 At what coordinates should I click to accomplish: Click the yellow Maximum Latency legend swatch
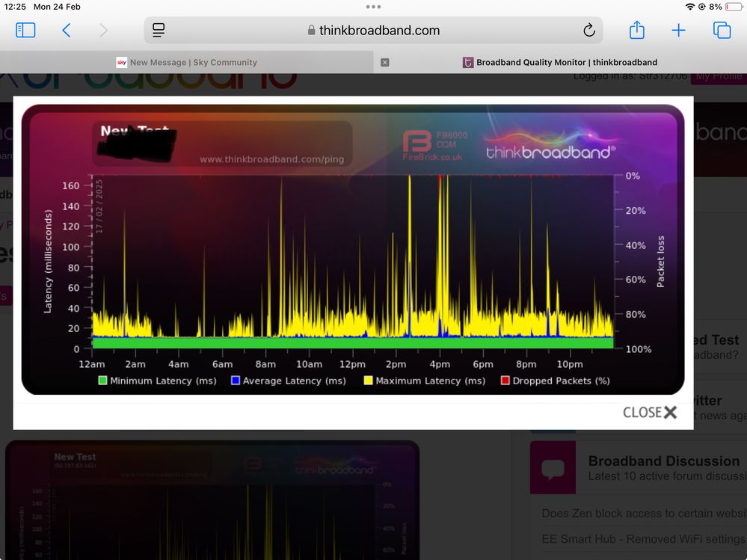[368, 381]
